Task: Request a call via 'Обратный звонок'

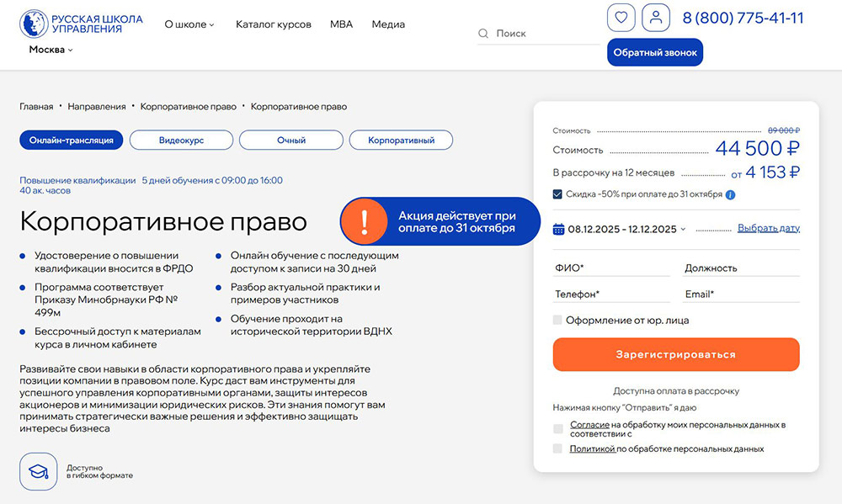Action: (654, 51)
